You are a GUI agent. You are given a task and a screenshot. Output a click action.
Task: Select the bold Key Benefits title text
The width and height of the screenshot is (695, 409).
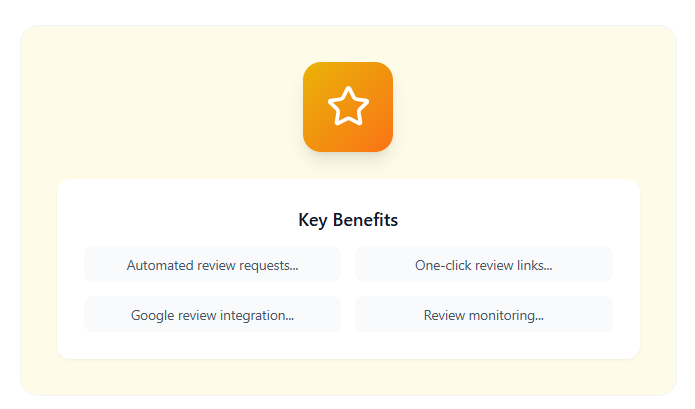(348, 220)
